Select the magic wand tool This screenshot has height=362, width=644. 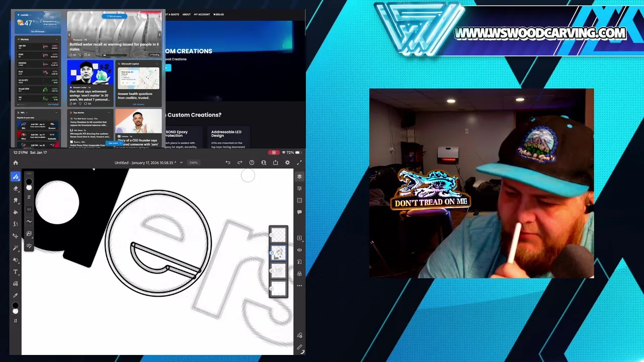point(16,248)
